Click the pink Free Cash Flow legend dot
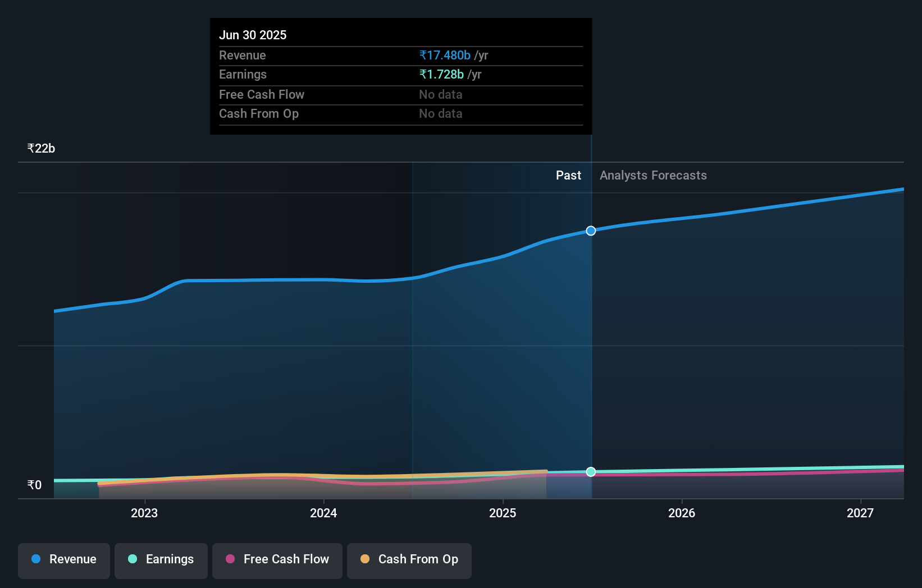Viewport: 922px width, 588px height. click(230, 559)
